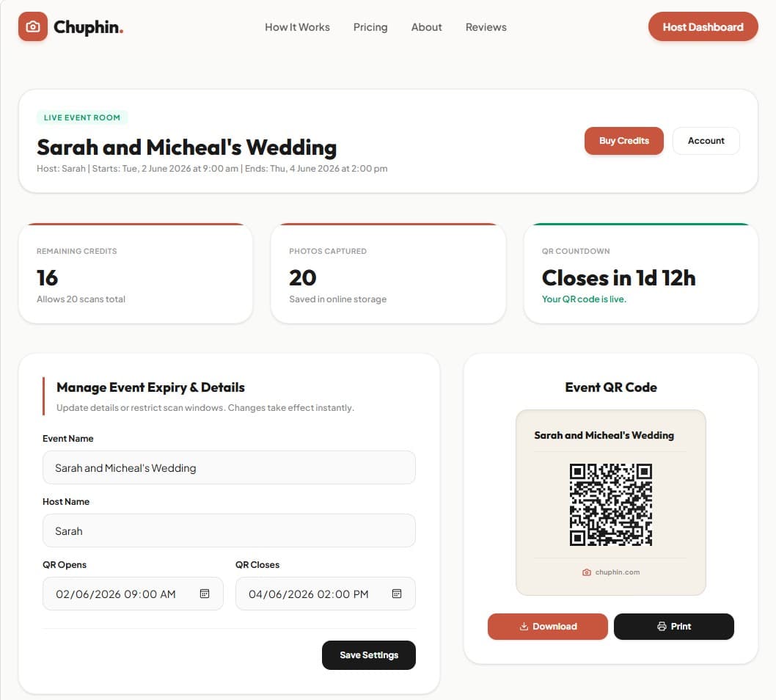Save Settings for the event
Image resolution: width=776 pixels, height=700 pixels.
coord(369,655)
